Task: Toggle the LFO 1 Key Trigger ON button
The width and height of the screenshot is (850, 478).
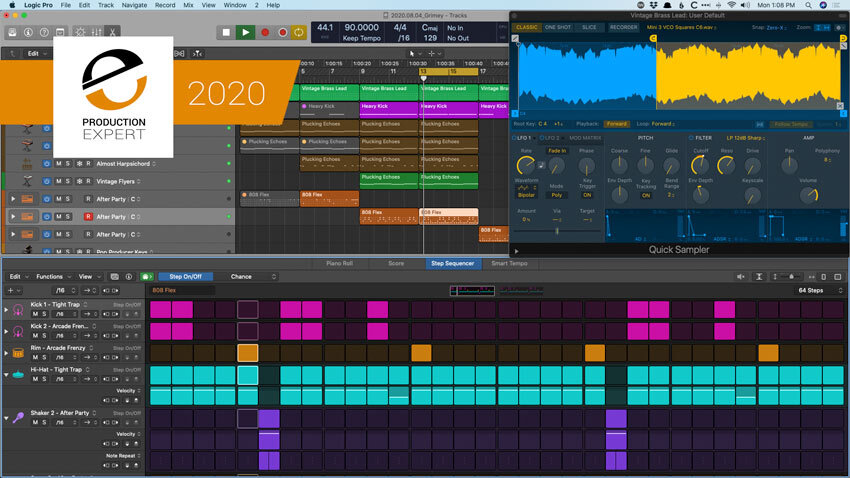Action: 587,195
